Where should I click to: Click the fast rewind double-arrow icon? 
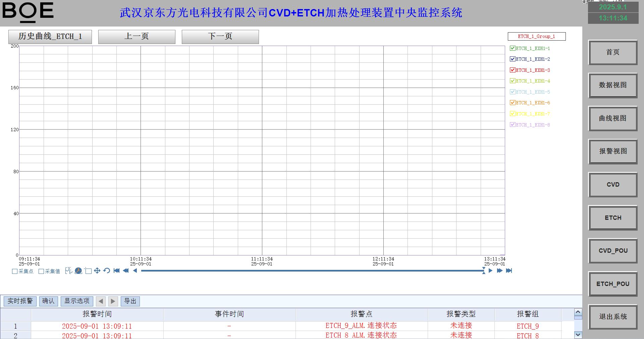click(126, 271)
